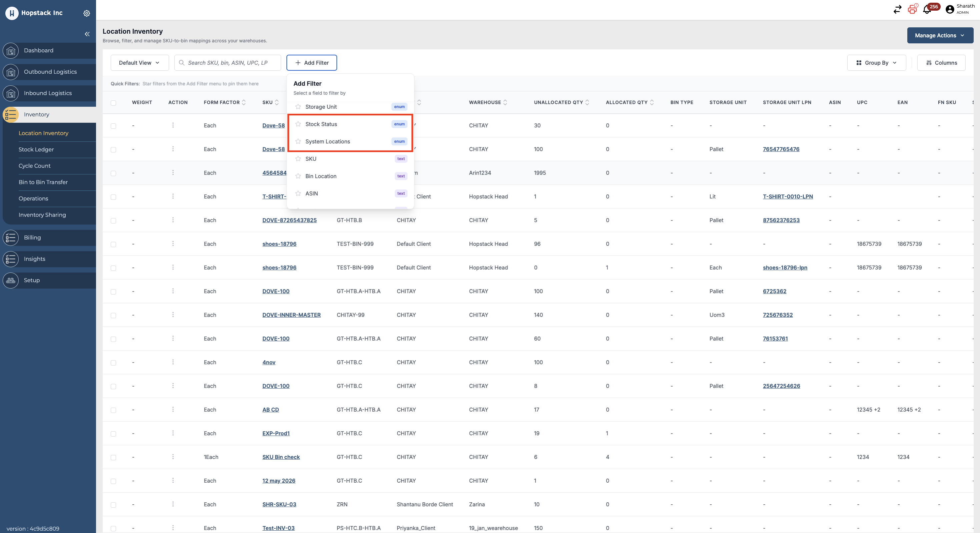Go to Cycle Count page

tap(35, 166)
